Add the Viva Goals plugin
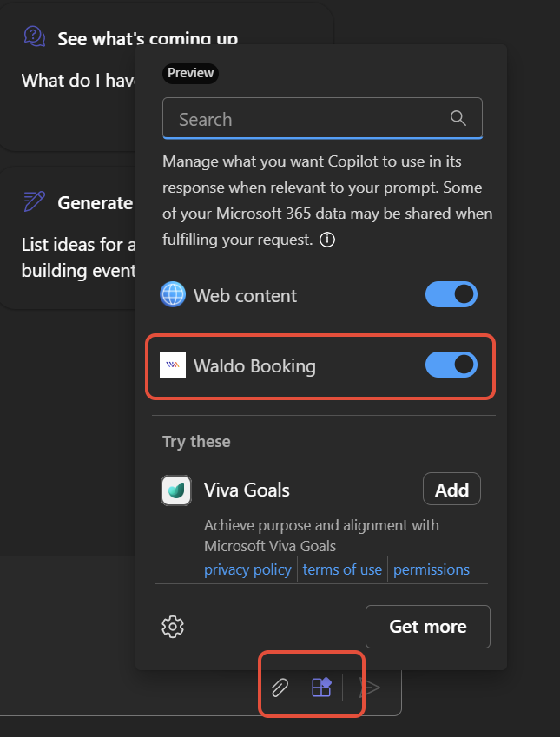This screenshot has height=737, width=560. [x=451, y=490]
